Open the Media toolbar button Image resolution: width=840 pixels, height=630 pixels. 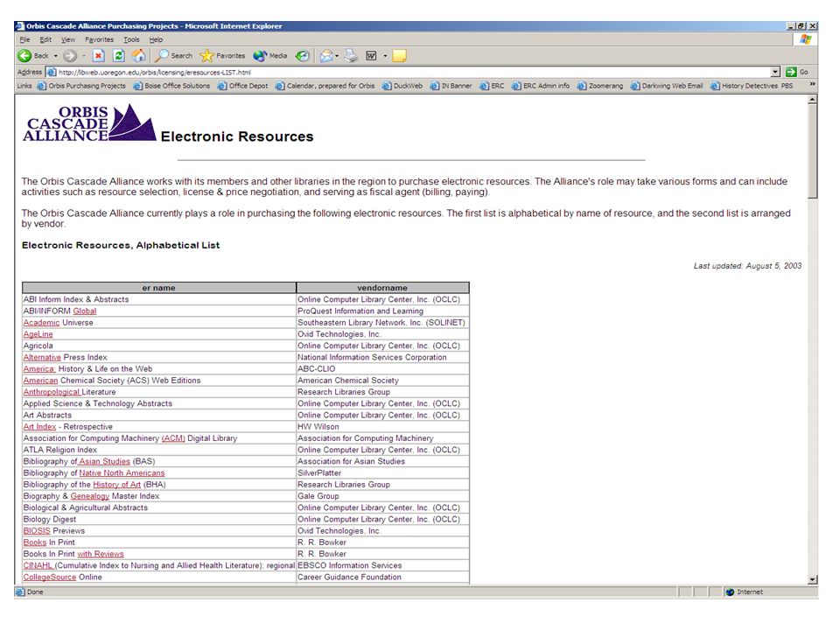click(270, 56)
